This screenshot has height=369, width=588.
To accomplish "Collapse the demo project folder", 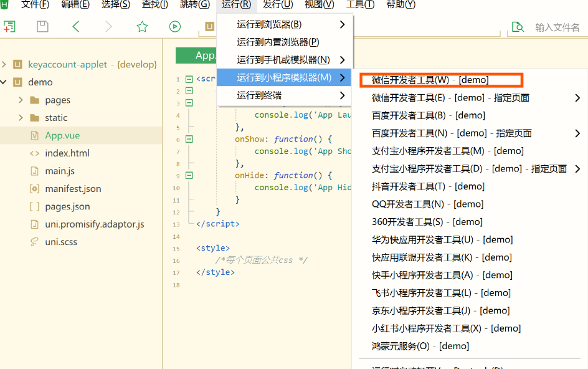I will point(5,82).
